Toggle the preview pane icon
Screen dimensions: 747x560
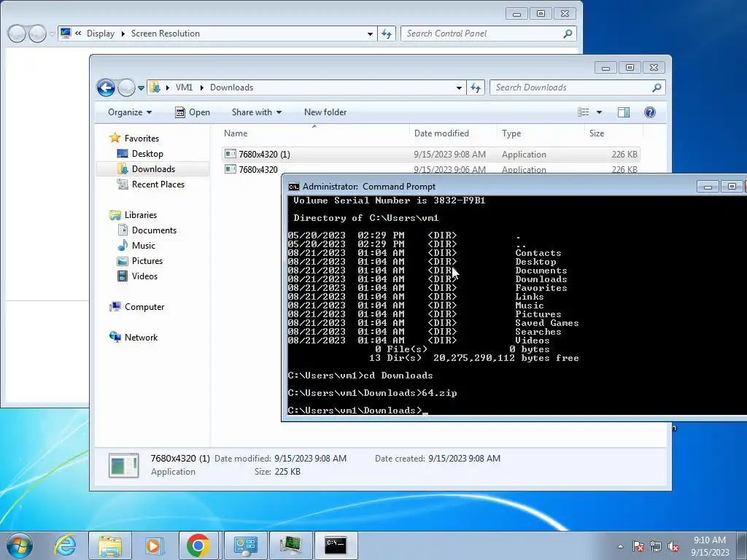(x=624, y=112)
